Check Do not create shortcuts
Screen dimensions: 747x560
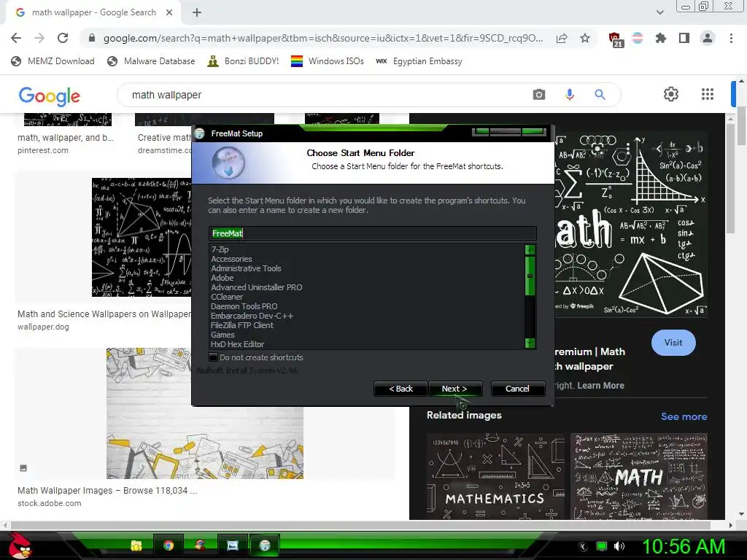(x=214, y=357)
